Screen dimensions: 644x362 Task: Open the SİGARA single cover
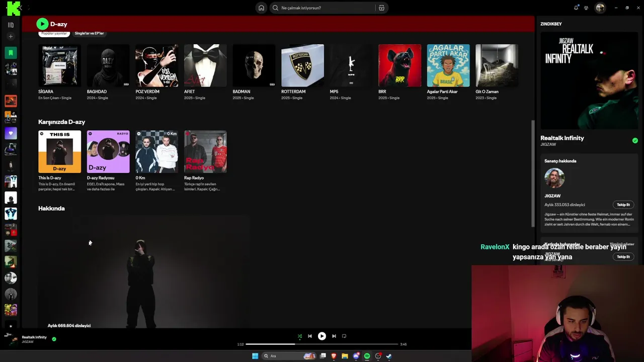point(59,65)
